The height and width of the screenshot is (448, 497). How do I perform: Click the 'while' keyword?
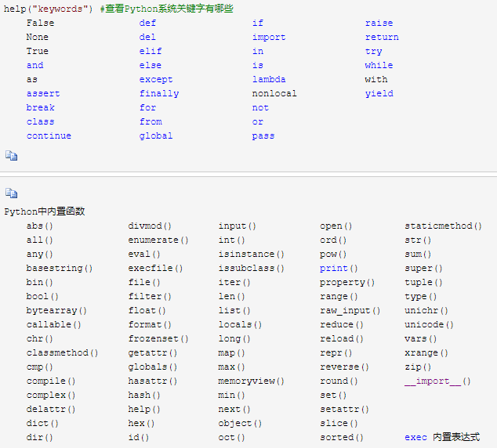click(x=379, y=65)
